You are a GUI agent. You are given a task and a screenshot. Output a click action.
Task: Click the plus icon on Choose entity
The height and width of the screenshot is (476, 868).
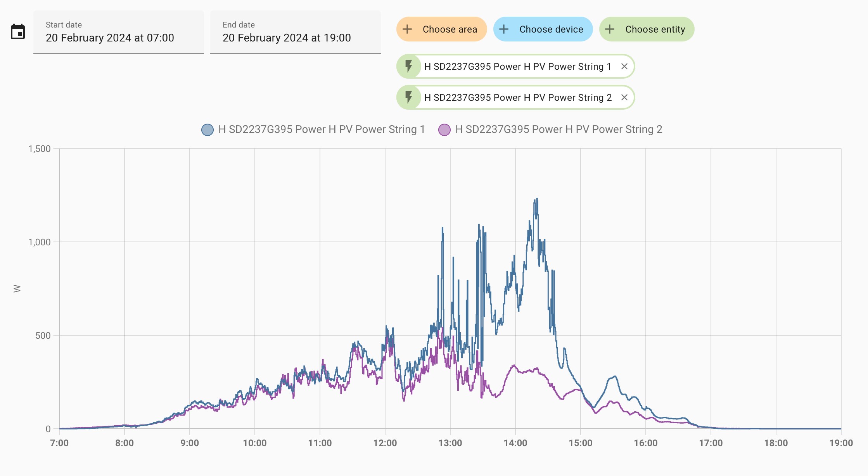click(610, 29)
